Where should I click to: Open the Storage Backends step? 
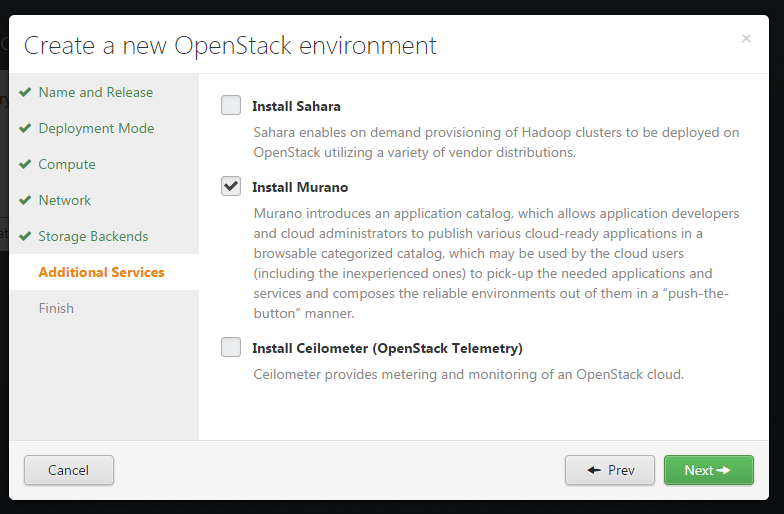pyautogui.click(x=93, y=236)
